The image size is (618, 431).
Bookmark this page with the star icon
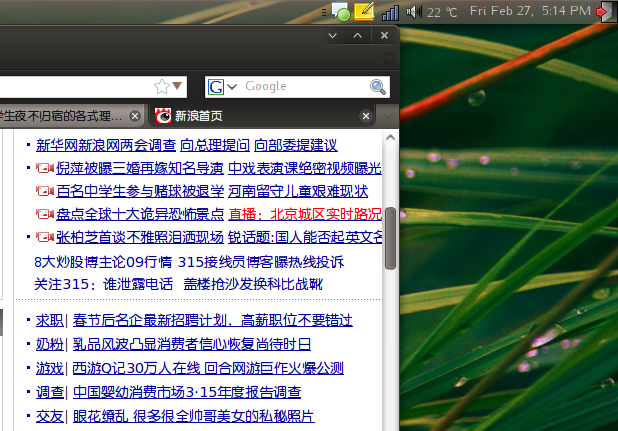[161, 87]
